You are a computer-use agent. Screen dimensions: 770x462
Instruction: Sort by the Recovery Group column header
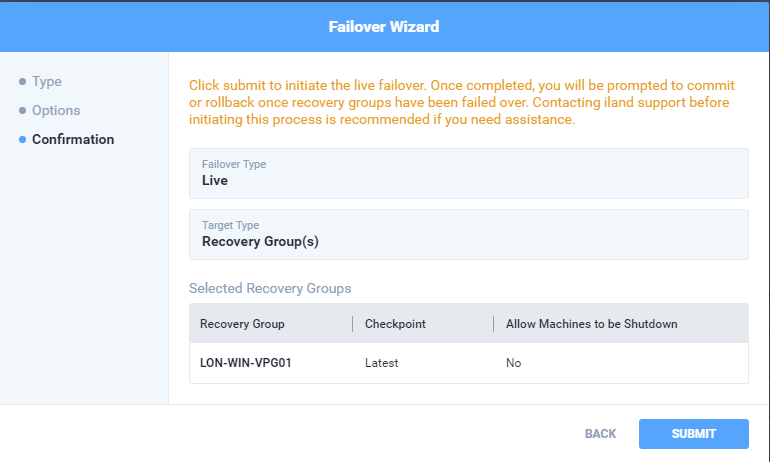(242, 324)
